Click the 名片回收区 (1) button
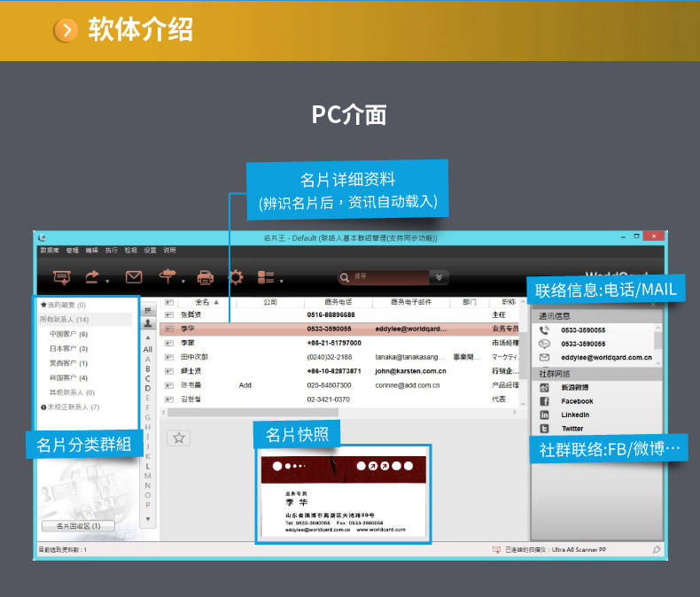Viewport: 700px width, 597px height. pyautogui.click(x=78, y=526)
